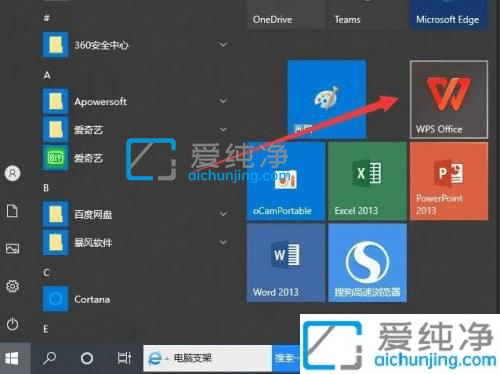Open the user account icon
Screen dimensions: 500x374
click(x=13, y=173)
